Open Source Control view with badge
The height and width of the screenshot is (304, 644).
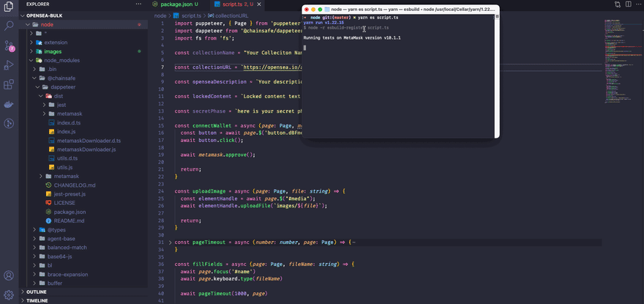tap(9, 45)
